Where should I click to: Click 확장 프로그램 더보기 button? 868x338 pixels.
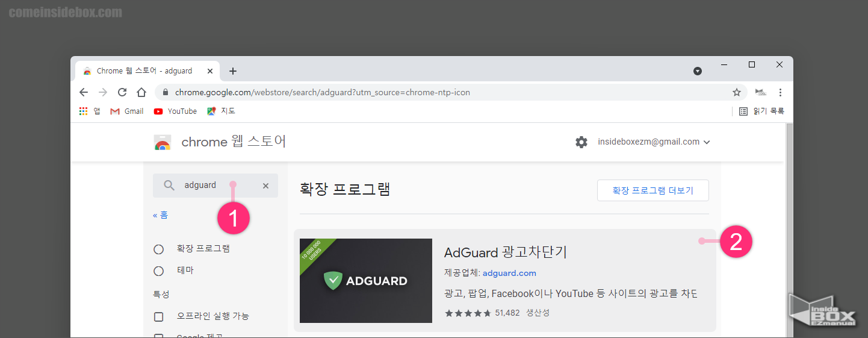[653, 190]
